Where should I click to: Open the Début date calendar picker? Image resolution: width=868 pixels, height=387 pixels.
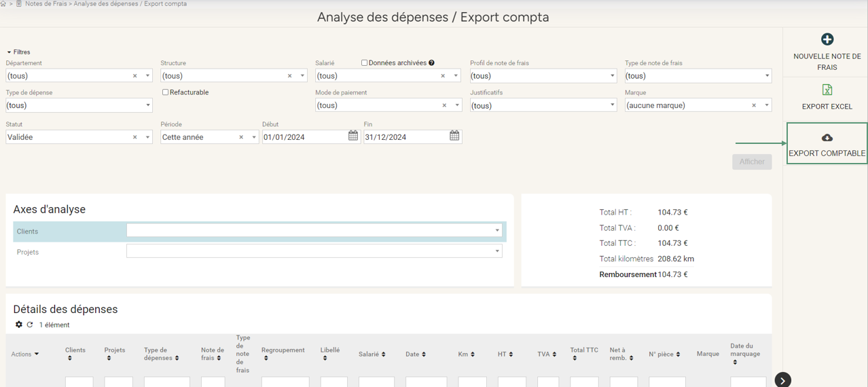coord(353,136)
